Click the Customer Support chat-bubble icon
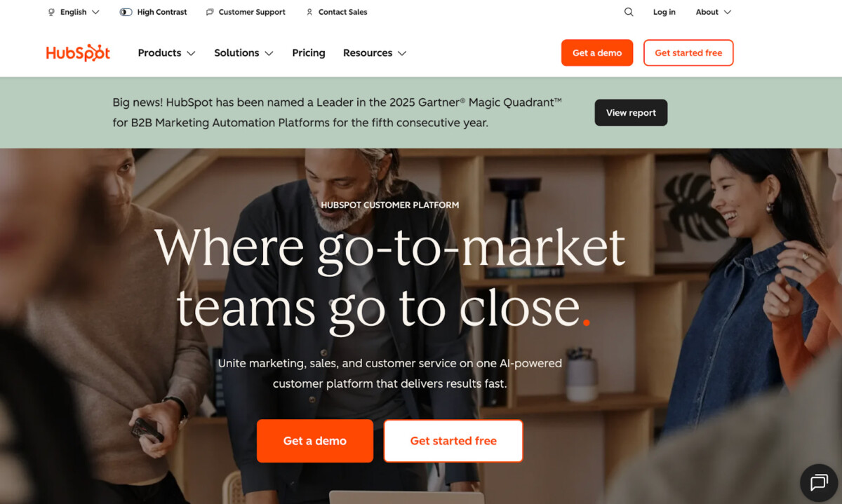Viewport: 842px width, 504px height. 210,12
